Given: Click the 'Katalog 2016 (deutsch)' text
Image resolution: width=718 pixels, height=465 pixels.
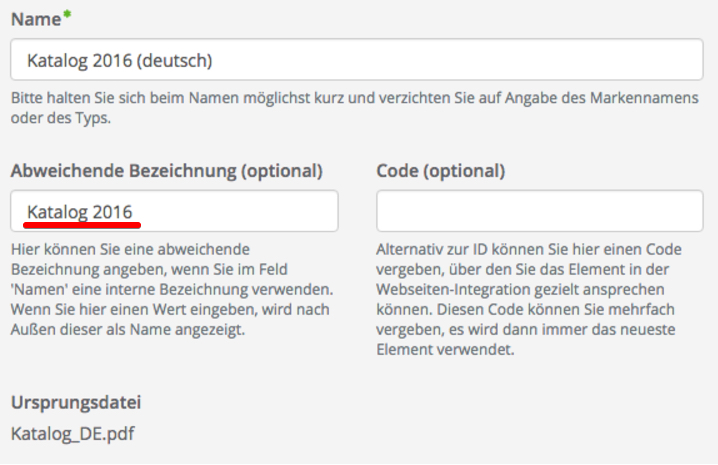Looking at the screenshot, I should [120, 61].
